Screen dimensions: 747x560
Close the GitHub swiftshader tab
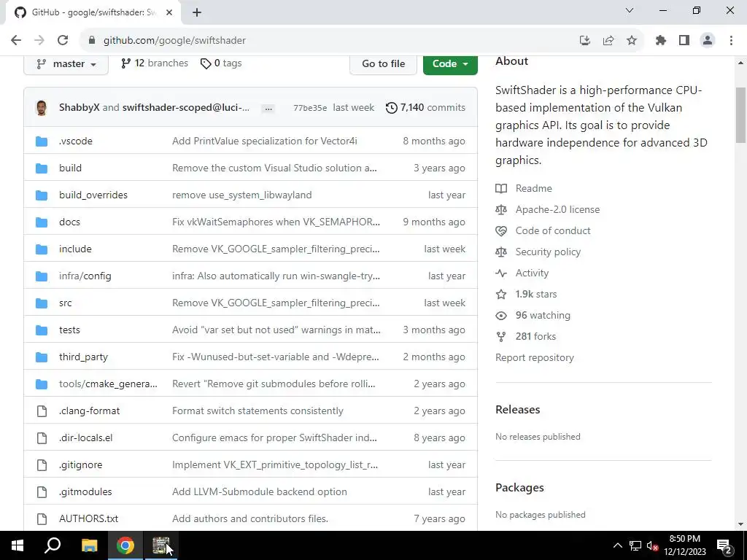pos(169,12)
